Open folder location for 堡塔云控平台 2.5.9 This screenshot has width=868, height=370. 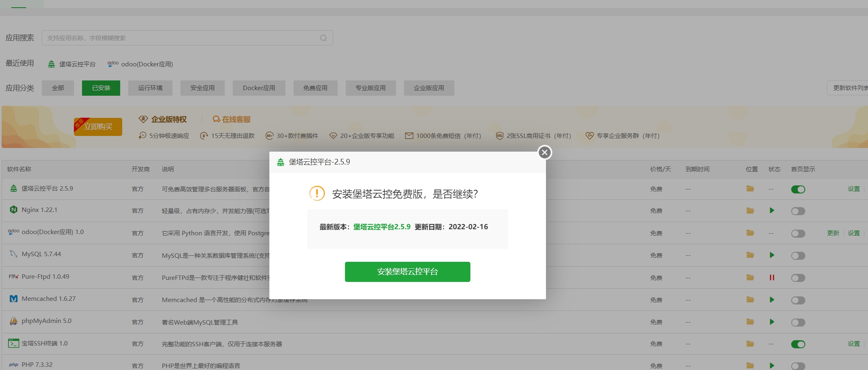pos(750,189)
